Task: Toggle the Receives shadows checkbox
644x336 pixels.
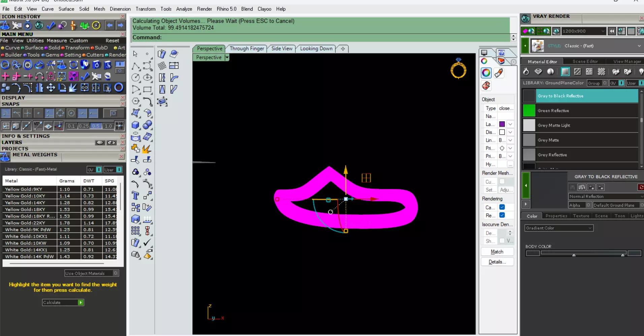Action: click(502, 215)
